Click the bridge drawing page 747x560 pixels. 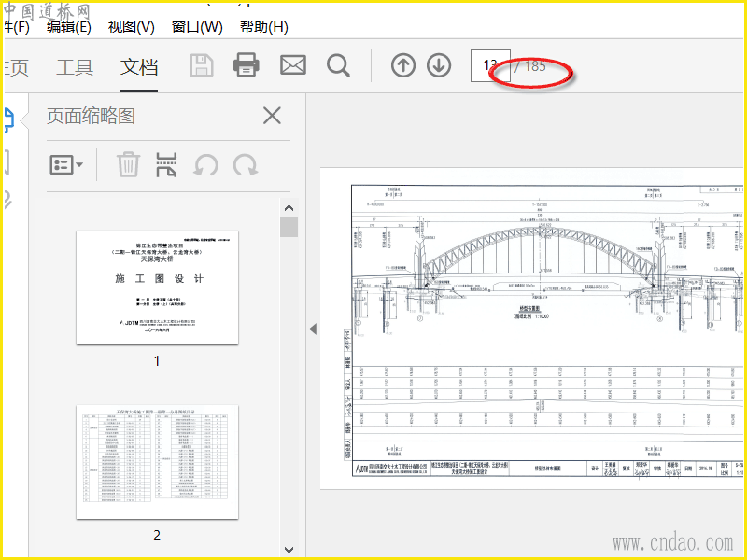[533, 329]
